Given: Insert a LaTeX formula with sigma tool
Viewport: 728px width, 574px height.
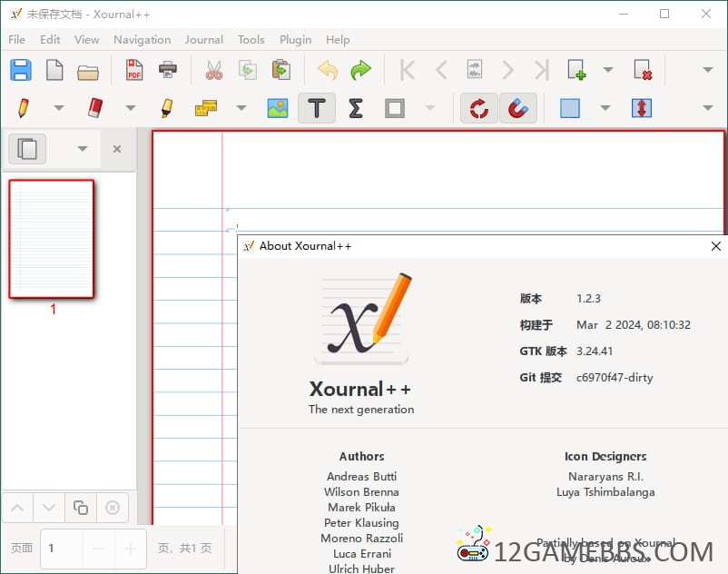Looking at the screenshot, I should (x=356, y=108).
